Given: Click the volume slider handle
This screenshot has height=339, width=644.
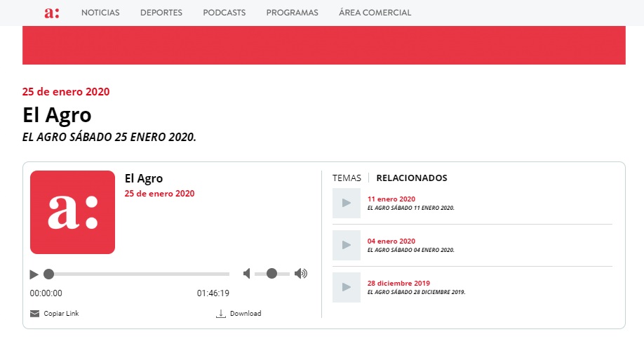Looking at the screenshot, I should click(x=271, y=274).
